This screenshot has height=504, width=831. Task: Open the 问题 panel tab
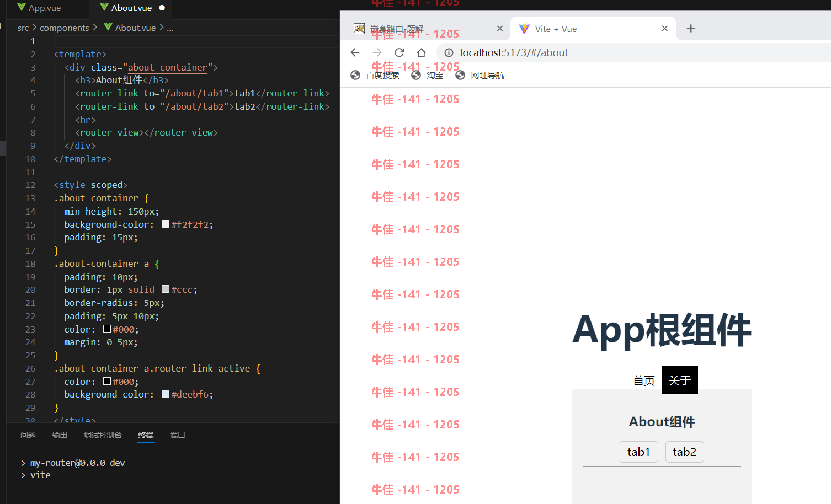(28, 435)
